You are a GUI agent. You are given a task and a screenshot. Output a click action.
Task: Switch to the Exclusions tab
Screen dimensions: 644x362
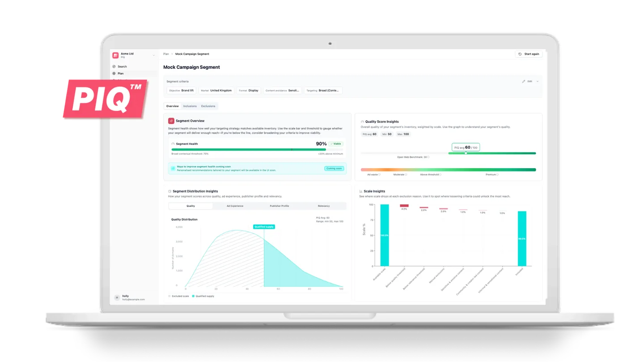208,106
